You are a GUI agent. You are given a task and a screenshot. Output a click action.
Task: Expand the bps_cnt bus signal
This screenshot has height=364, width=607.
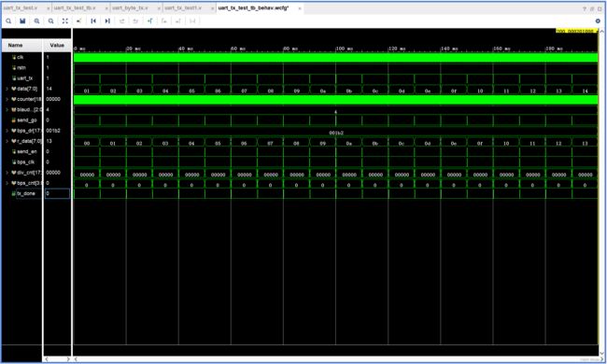point(7,183)
